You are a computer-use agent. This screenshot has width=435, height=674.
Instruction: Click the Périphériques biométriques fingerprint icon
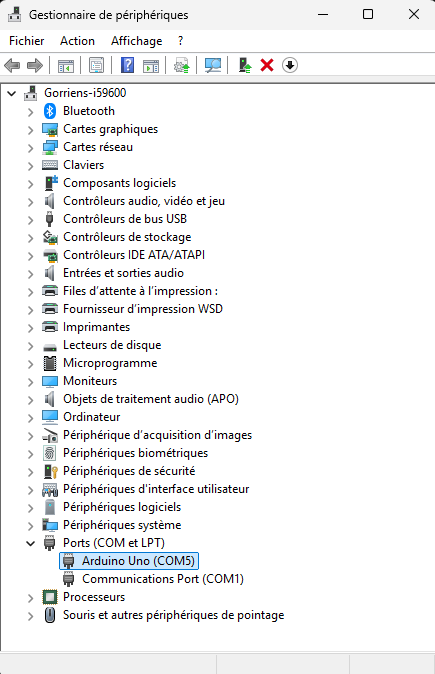pyautogui.click(x=50, y=453)
